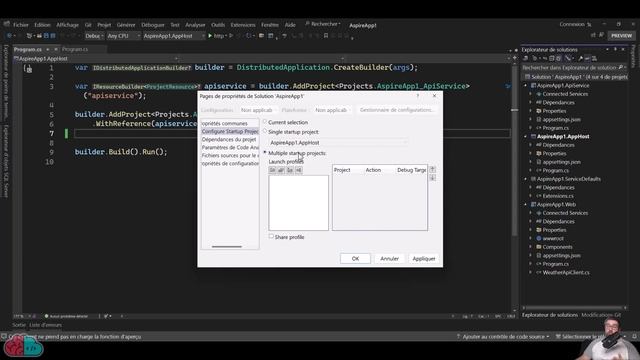Image resolution: width=640 pixels, height=360 pixels.
Task: Open the Extensions menu
Action: click(x=243, y=25)
